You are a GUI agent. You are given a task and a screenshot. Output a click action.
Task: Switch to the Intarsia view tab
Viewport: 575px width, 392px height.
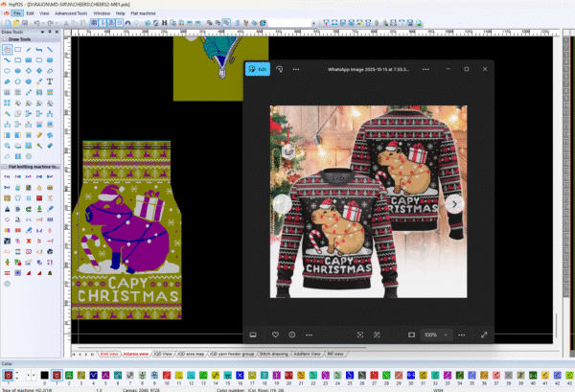coord(135,354)
